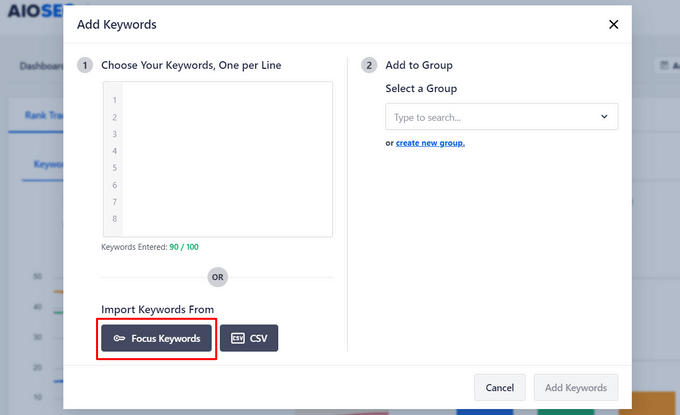Click inside the keywords text area
680x415 pixels.
(x=227, y=160)
